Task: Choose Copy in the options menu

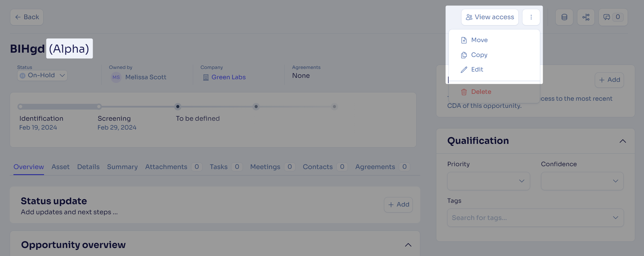Action: tap(479, 55)
